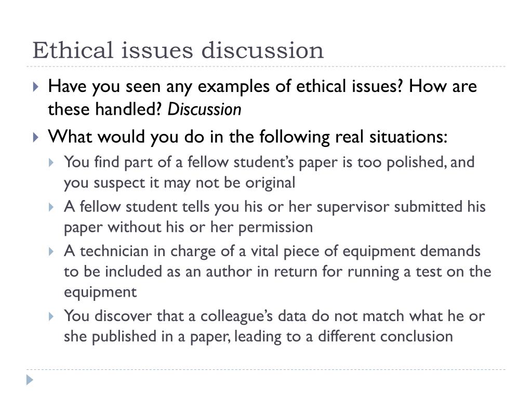Click on 'supervisor submitted his'
The width and height of the screenshot is (532, 399).
401,207
